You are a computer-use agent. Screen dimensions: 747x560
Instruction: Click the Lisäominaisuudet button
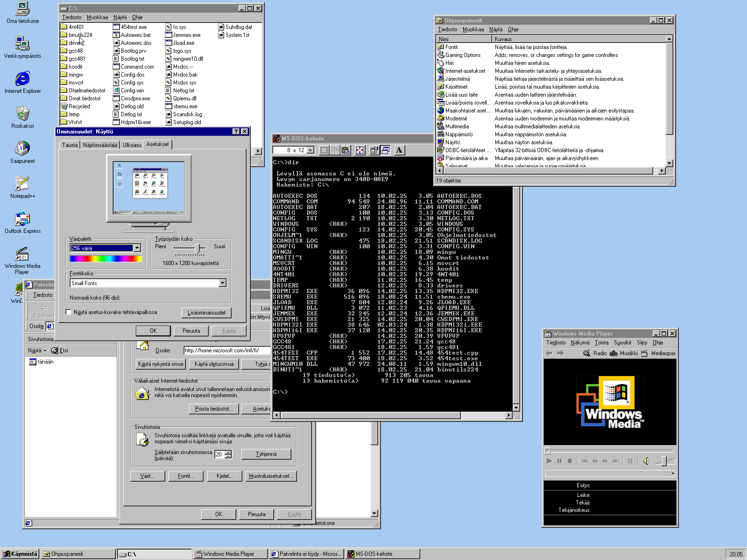[206, 313]
